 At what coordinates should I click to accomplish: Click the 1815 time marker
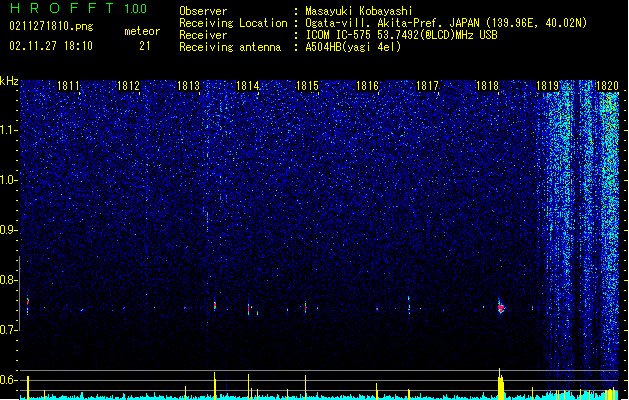point(307,86)
